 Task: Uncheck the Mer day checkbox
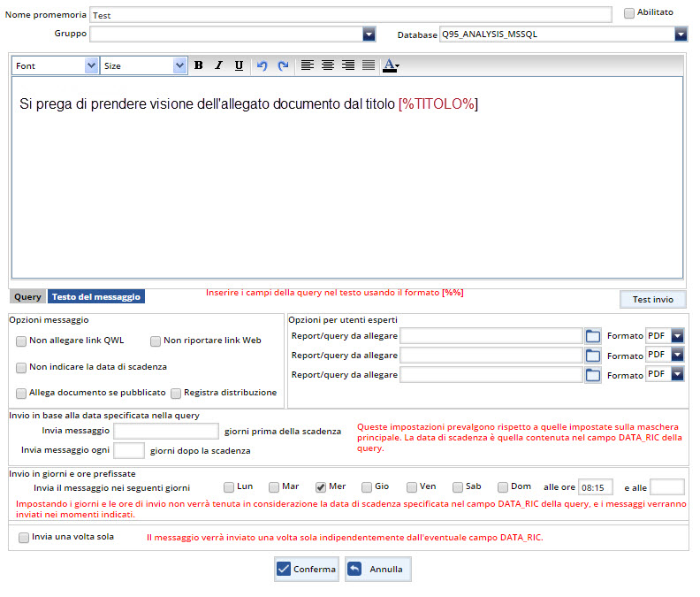321,487
